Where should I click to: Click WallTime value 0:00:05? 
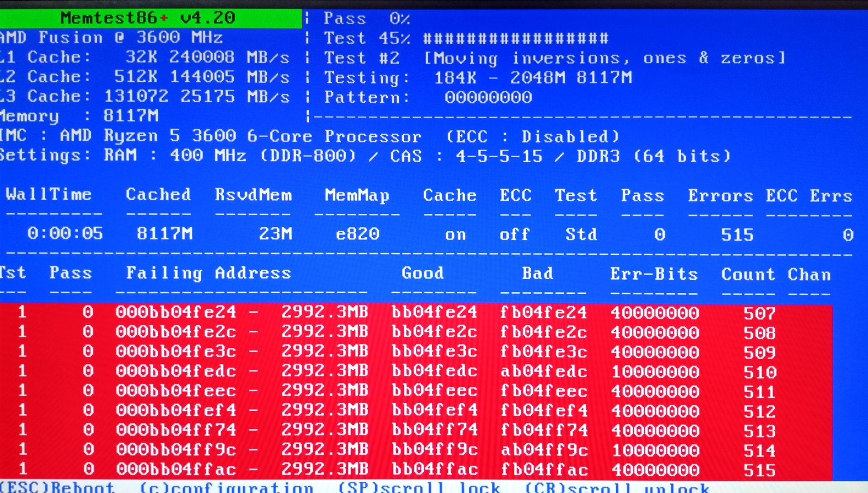coord(65,234)
